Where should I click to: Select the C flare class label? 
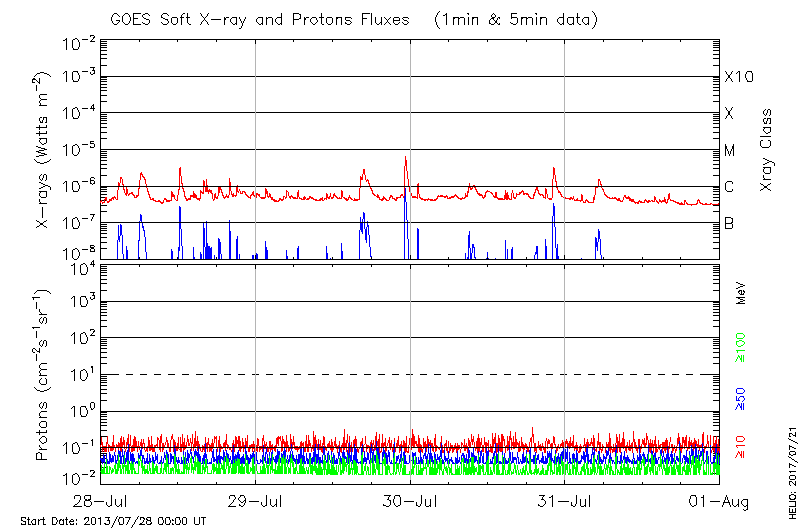tap(729, 187)
